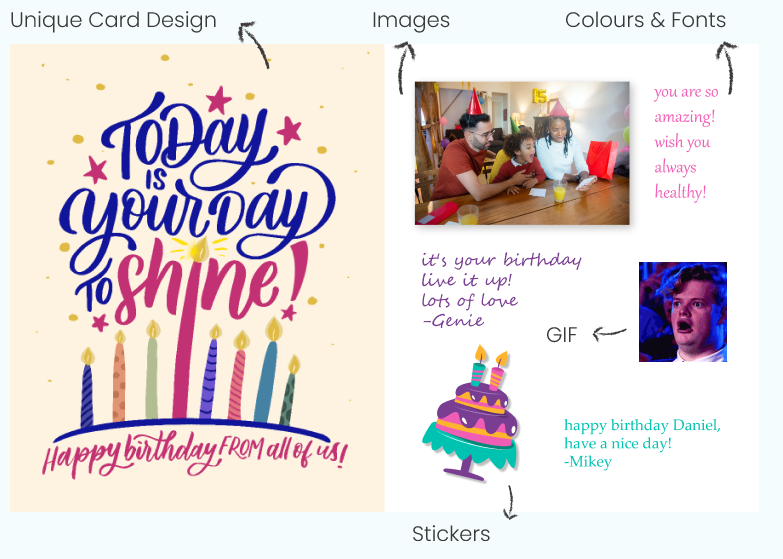Click the arrow pointing down to Stickers
The height and width of the screenshot is (559, 783).
[x=510, y=502]
